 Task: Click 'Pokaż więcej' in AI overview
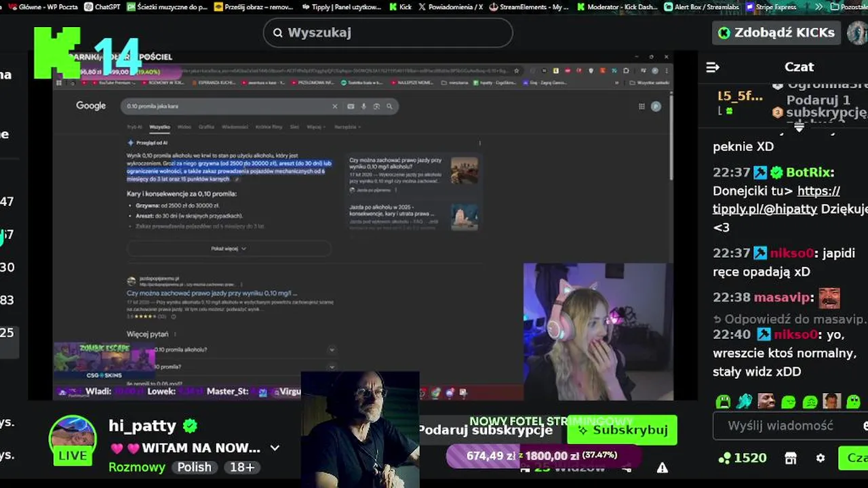(x=229, y=249)
